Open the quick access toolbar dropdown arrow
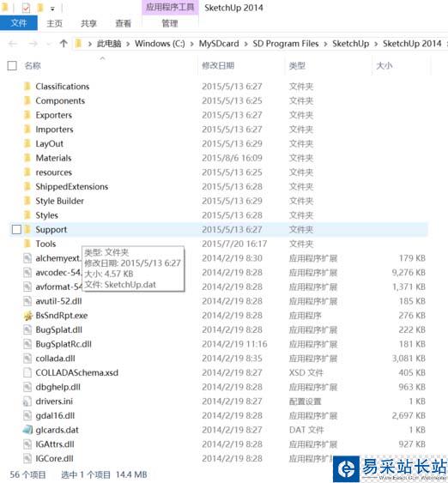 52,9
